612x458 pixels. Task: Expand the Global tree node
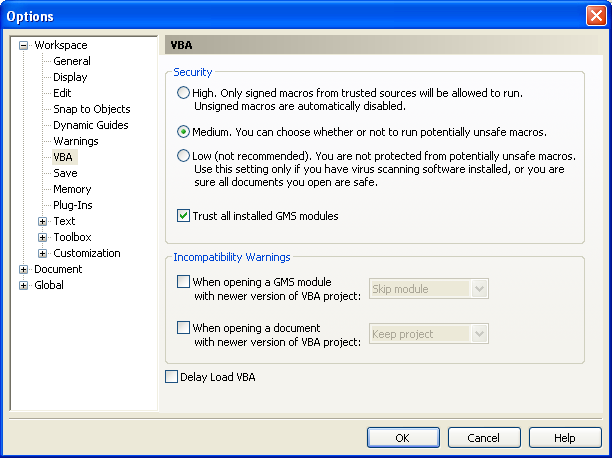pos(23,285)
